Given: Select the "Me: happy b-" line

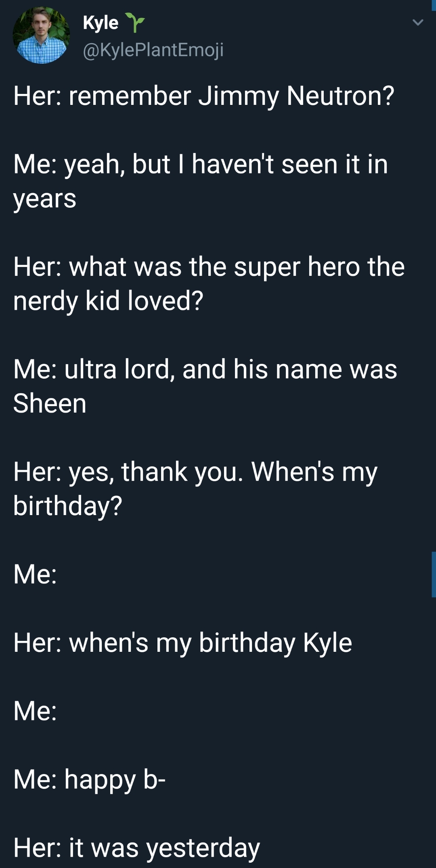Looking at the screenshot, I should [x=89, y=779].
